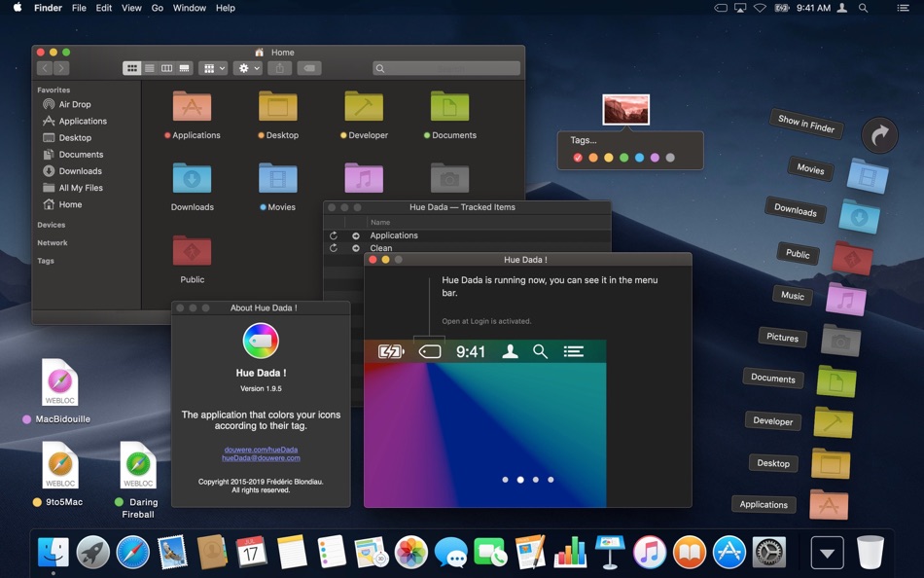Switch Finder to cover flow view
Image resolution: width=924 pixels, height=578 pixels.
coord(185,68)
